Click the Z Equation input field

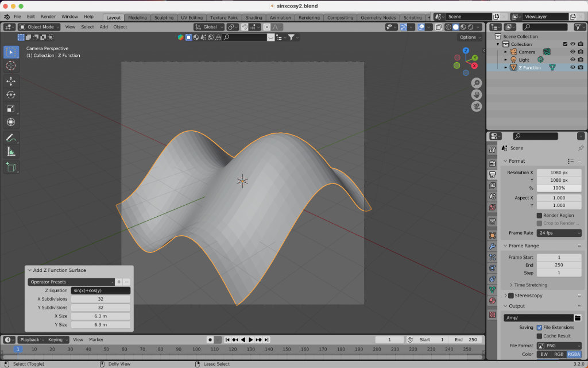pyautogui.click(x=100, y=290)
